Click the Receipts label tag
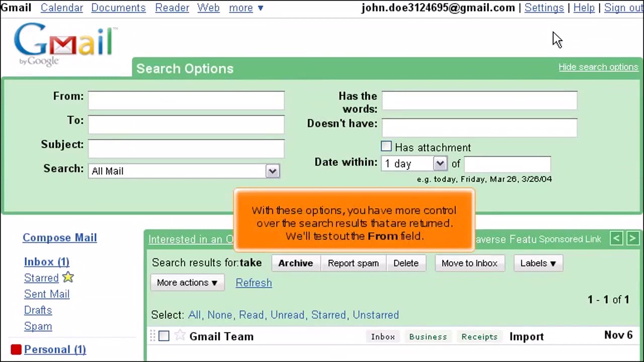The width and height of the screenshot is (644, 362). (x=479, y=336)
